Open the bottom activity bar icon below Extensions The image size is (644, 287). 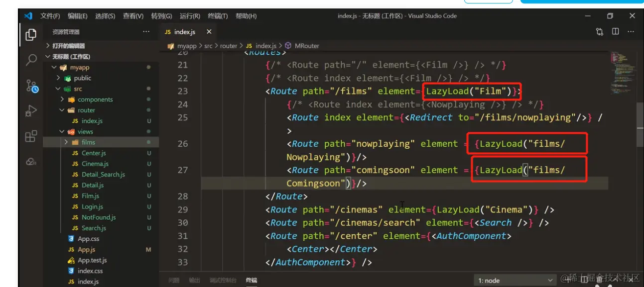click(x=31, y=161)
